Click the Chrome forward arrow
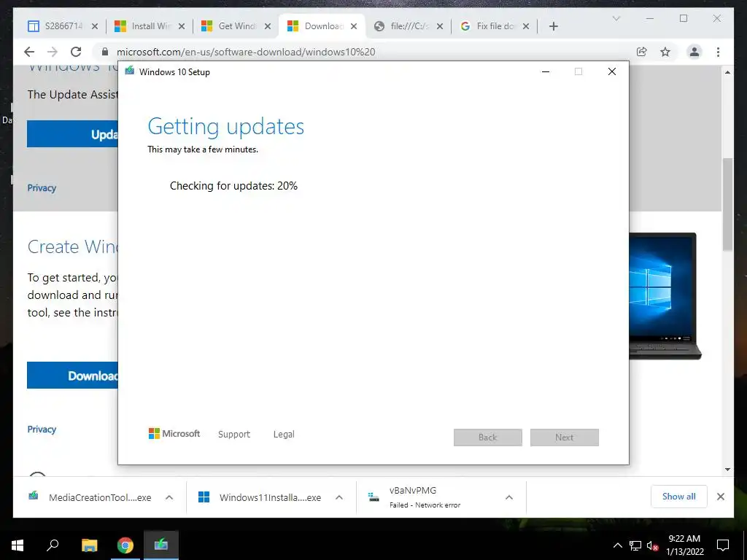The width and height of the screenshot is (747, 560). click(x=53, y=52)
